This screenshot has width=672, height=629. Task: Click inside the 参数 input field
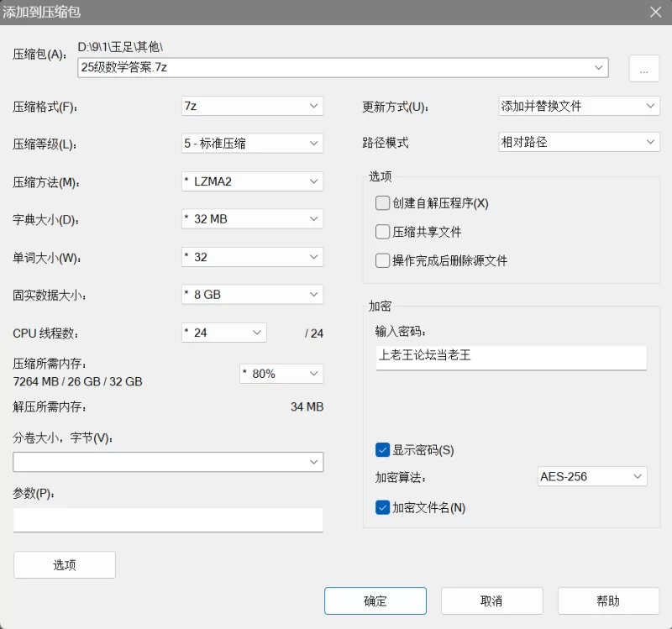point(168,519)
